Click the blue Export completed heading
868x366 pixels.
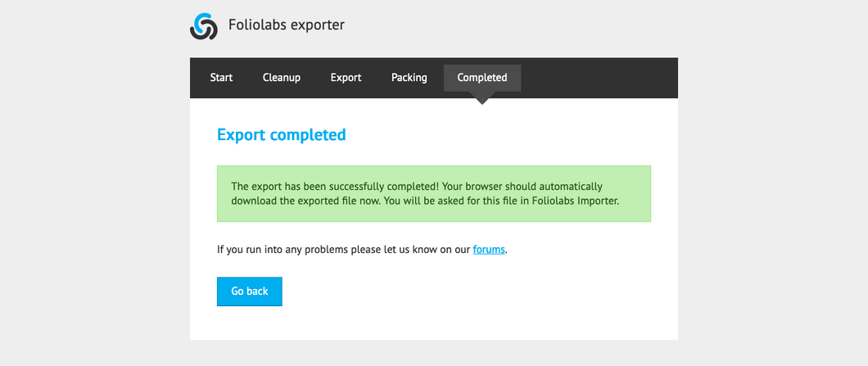coord(281,134)
